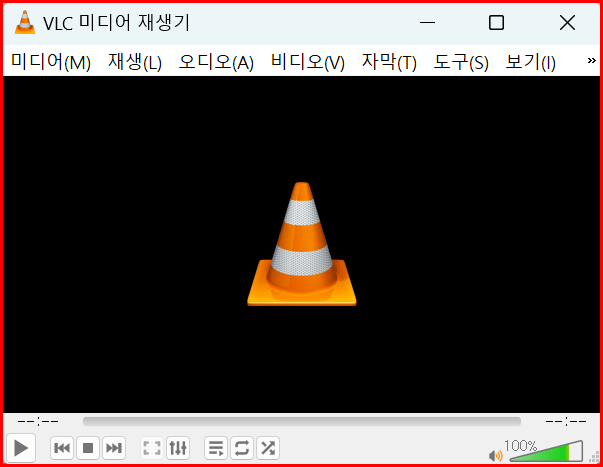
Task: Skip to the next media track
Action: pyautogui.click(x=114, y=448)
